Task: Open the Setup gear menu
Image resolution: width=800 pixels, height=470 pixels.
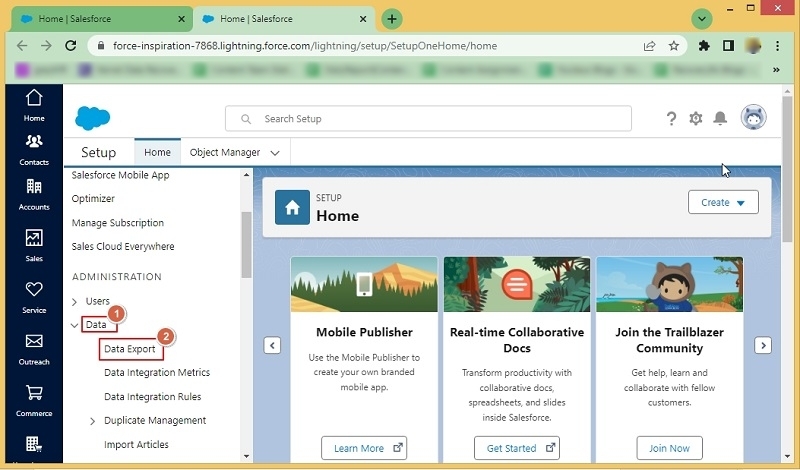Action: (695, 118)
